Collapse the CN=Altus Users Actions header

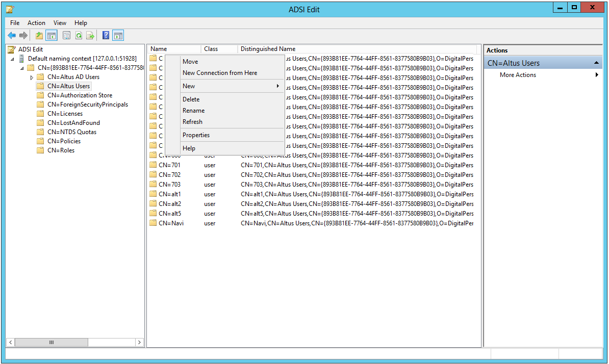pyautogui.click(x=597, y=62)
